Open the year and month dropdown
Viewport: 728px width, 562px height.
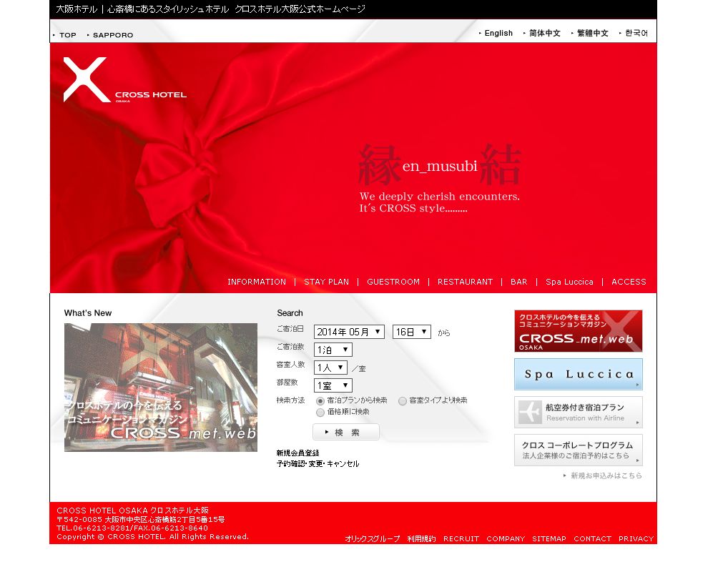(x=349, y=332)
